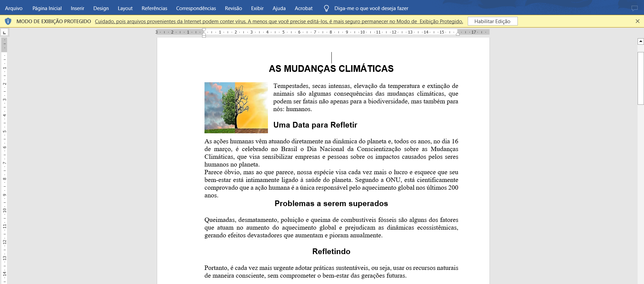Click the 'Uma Data para Refletir' heading
The width and height of the screenshot is (644, 284).
[315, 125]
